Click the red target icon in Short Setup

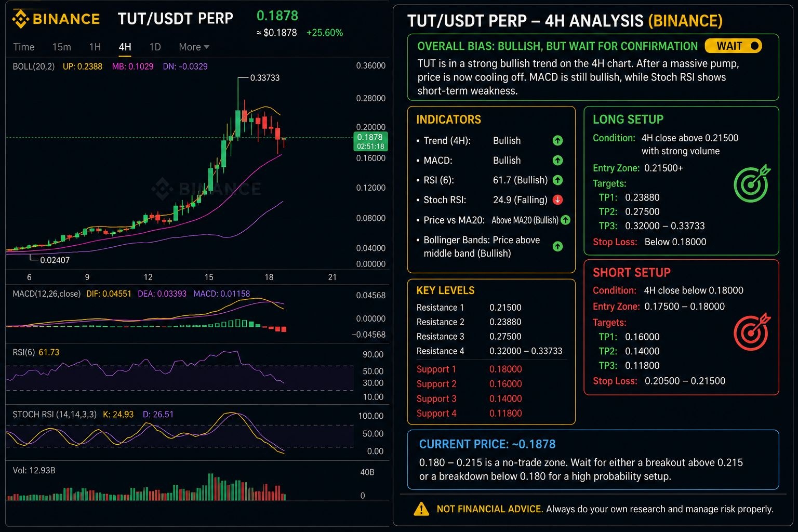click(x=752, y=331)
